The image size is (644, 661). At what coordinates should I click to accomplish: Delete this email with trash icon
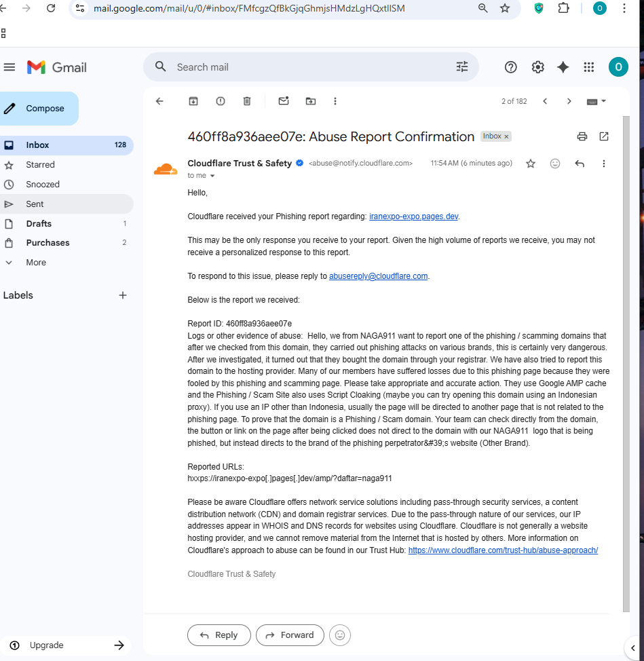coord(247,101)
